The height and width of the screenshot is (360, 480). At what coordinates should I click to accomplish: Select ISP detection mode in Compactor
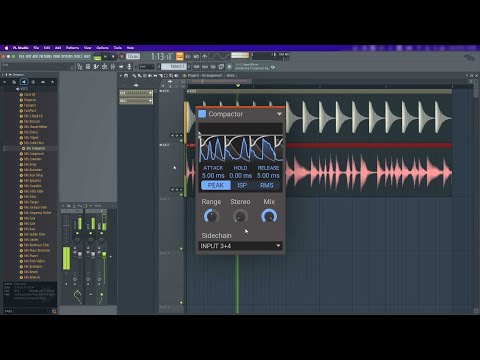coord(242,185)
